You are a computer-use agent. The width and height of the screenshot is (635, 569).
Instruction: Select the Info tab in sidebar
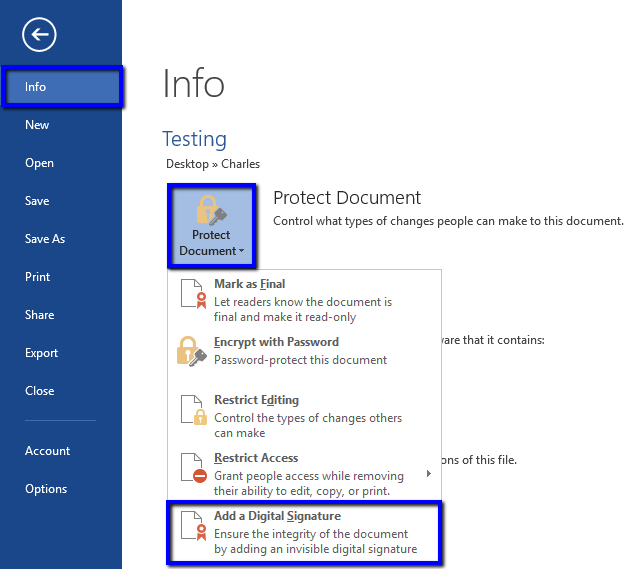pyautogui.click(x=62, y=87)
